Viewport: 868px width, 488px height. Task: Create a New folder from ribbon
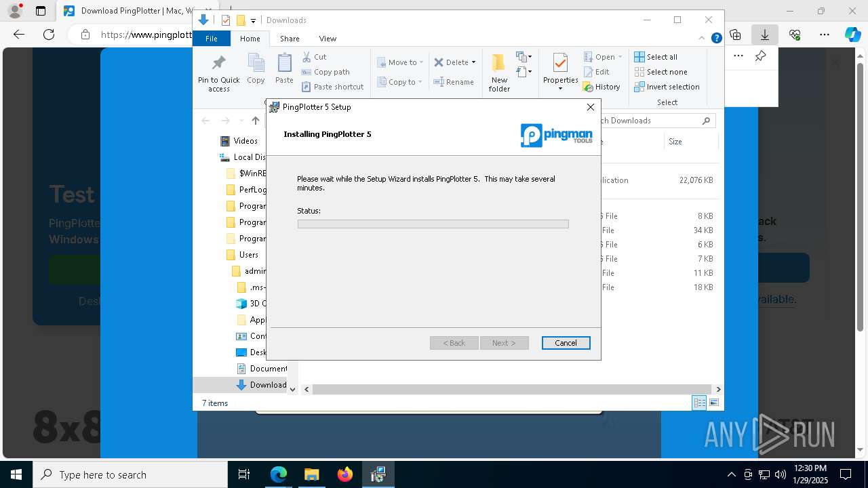499,73
